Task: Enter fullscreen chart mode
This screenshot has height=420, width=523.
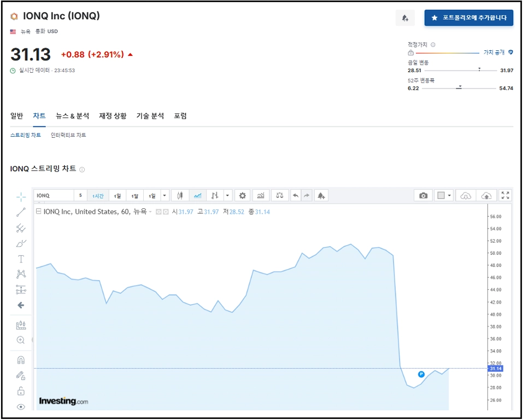Action: [x=506, y=196]
